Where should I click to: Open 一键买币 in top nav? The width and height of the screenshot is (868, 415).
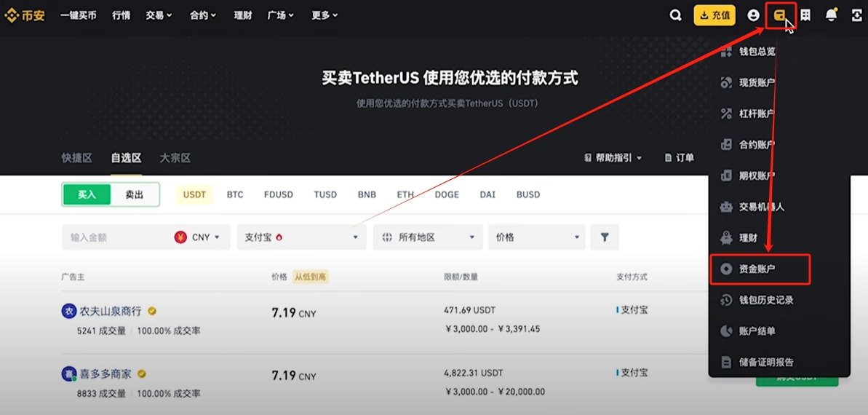[x=78, y=15]
